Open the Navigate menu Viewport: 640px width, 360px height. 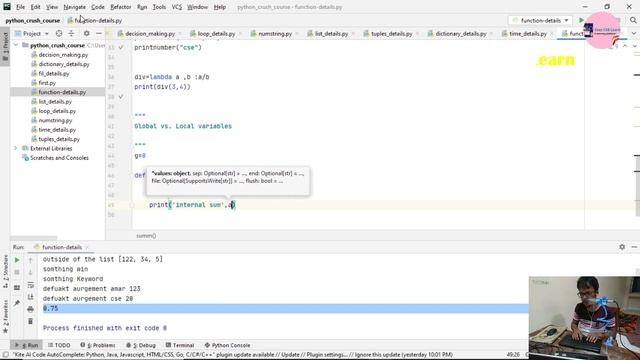point(75,7)
